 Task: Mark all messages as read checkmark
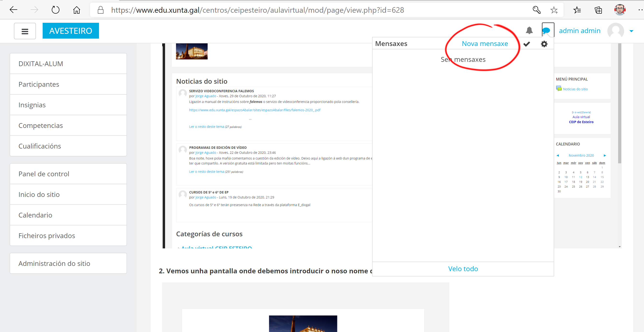[x=527, y=44]
